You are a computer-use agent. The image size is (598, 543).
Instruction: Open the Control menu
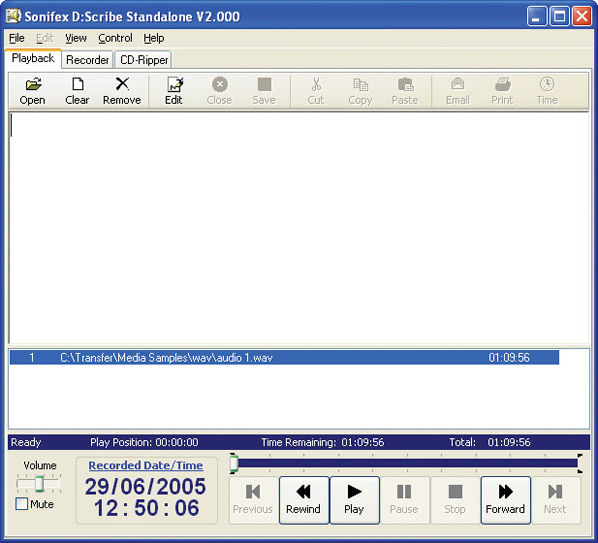[115, 38]
